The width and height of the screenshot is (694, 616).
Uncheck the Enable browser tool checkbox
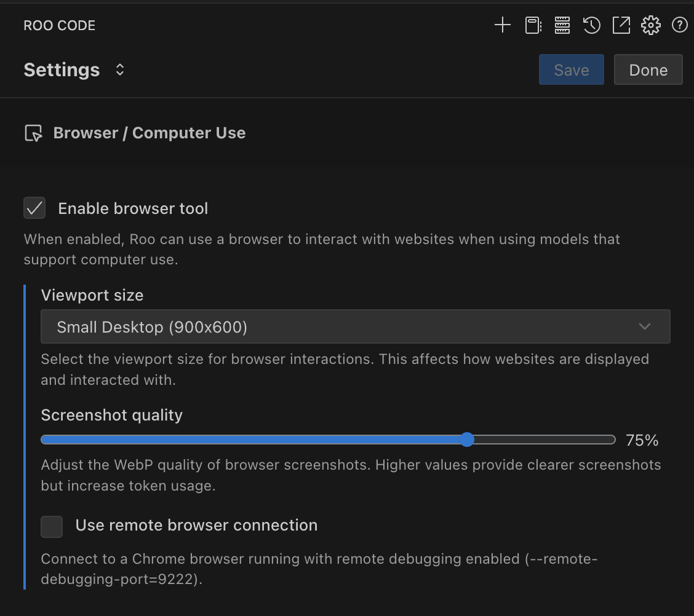tap(34, 208)
